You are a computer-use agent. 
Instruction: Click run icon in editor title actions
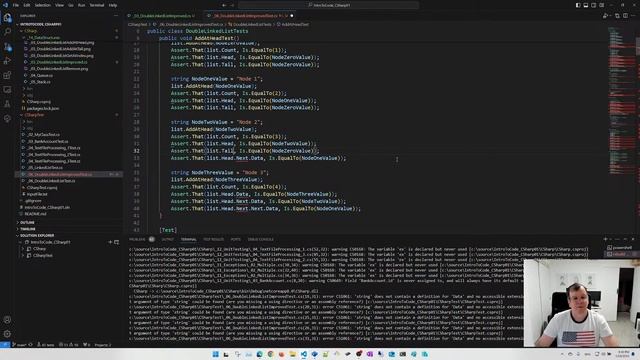pyautogui.click(x=606, y=16)
